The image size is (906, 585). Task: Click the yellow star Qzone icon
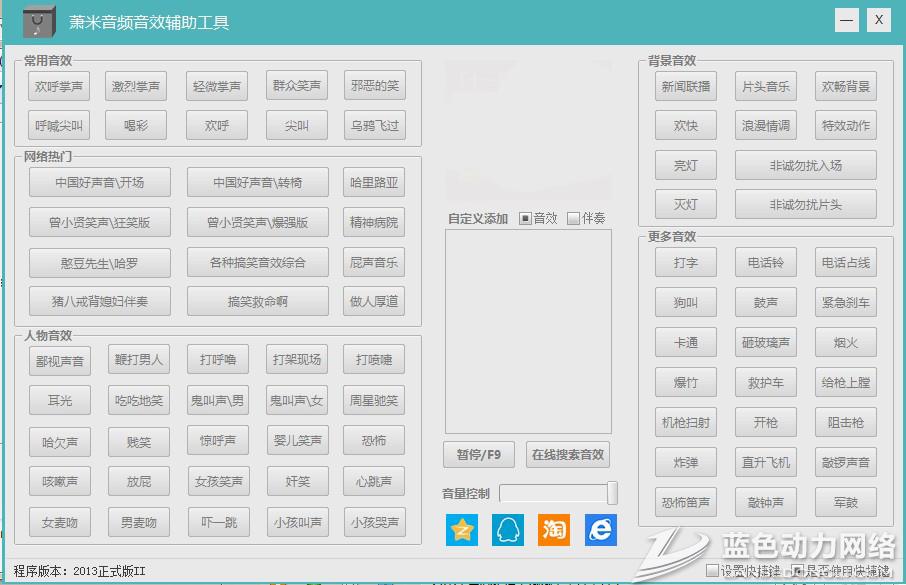point(462,530)
